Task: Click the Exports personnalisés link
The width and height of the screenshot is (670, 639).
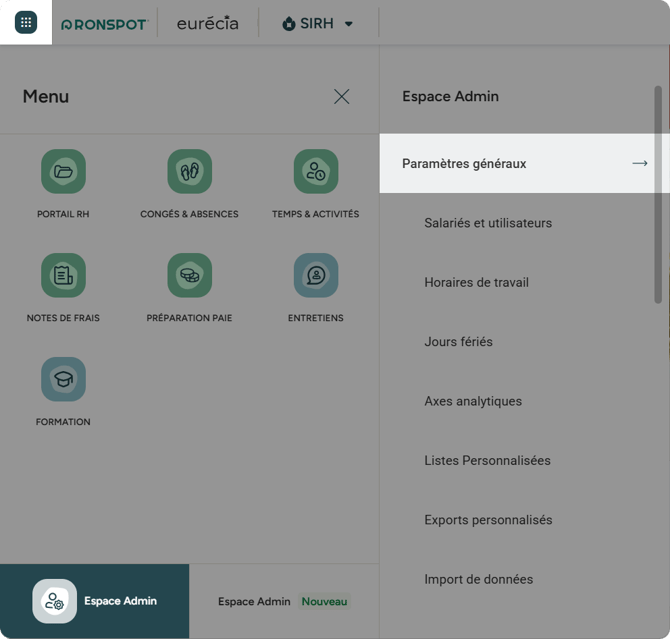Action: 488,520
